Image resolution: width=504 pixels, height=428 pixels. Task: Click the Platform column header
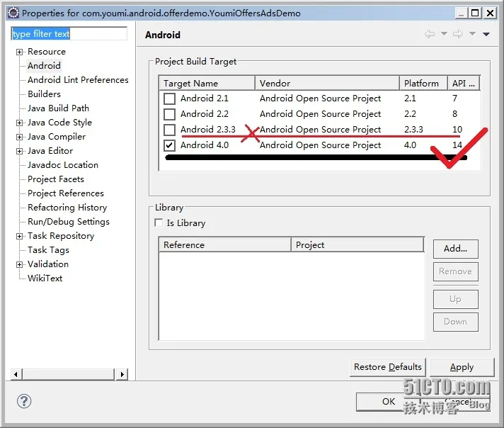[423, 84]
